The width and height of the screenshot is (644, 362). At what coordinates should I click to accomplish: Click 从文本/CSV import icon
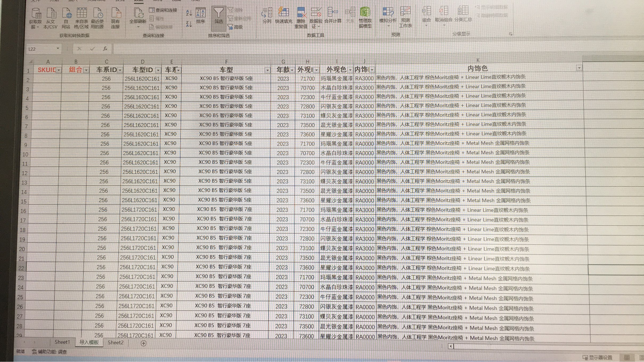point(50,18)
